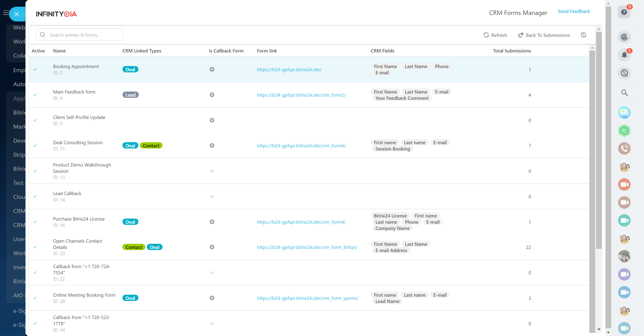This screenshot has width=644, height=336.
Task: Close the slider panel with the X button
Action: 17,14
